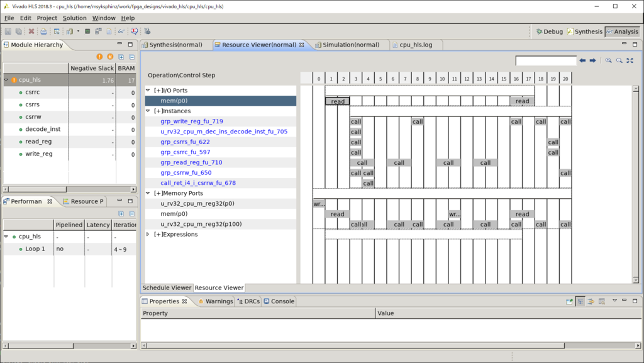Collapse the Instances group
Viewport: 644px width, 363px height.
click(x=148, y=111)
